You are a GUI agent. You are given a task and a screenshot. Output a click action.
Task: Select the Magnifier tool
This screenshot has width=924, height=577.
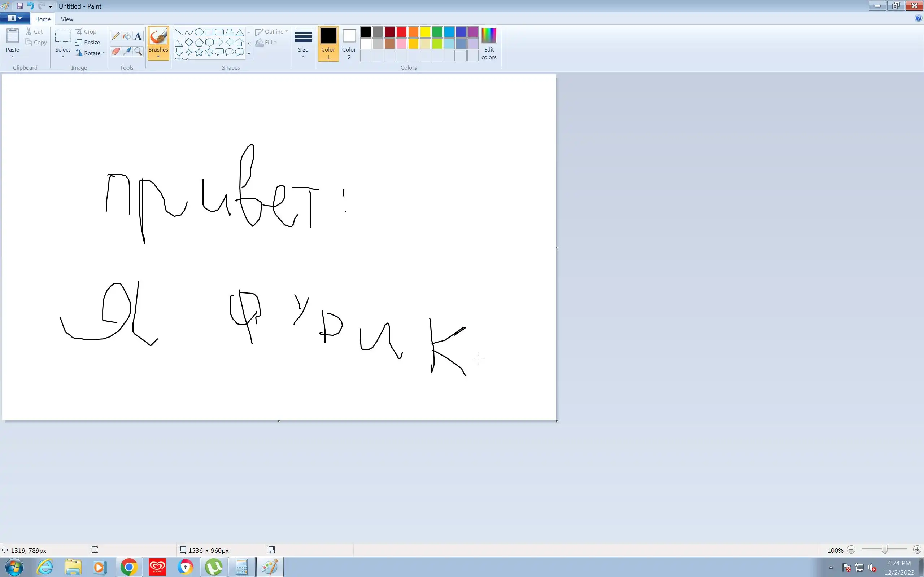tap(138, 51)
